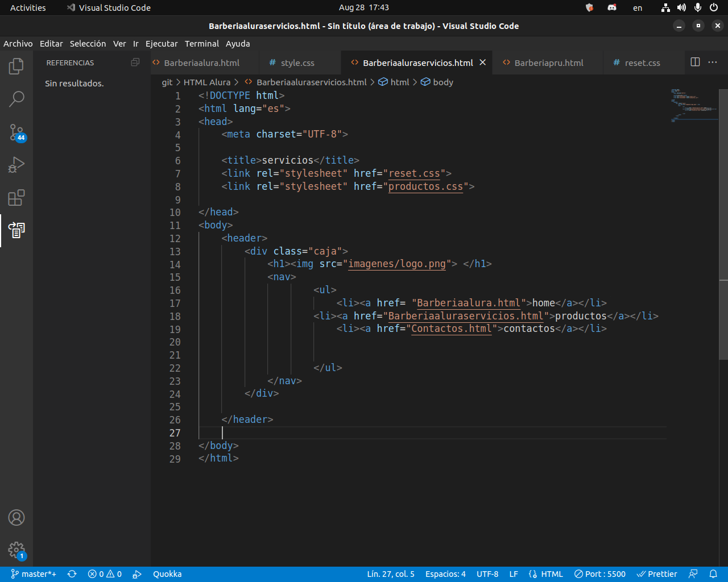The image size is (728, 582).
Task: Open the Accounts menu icon
Action: click(x=16, y=518)
